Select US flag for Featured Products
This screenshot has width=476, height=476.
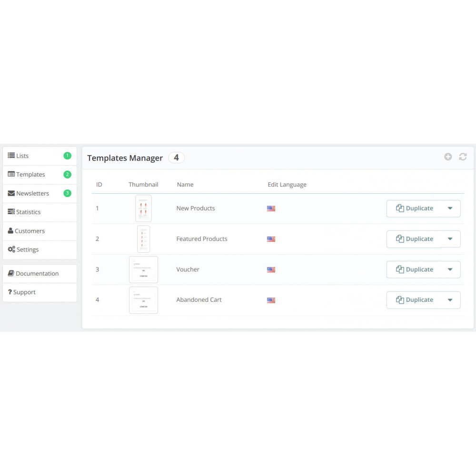click(x=271, y=239)
